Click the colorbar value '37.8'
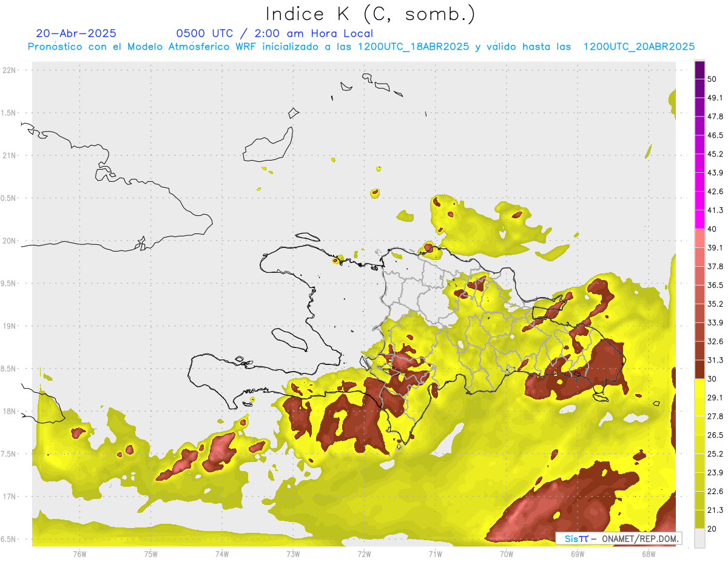 (x=715, y=266)
